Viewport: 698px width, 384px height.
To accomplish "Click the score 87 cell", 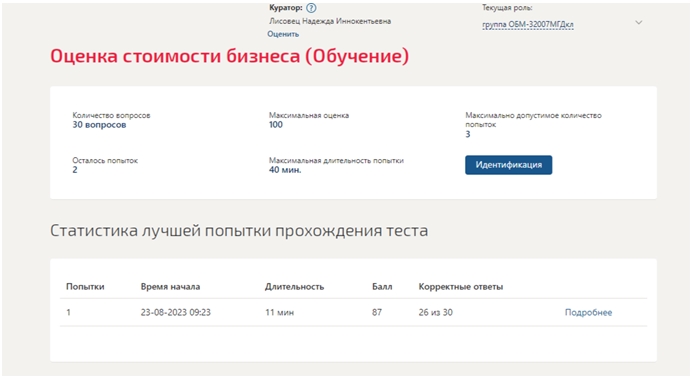I will tap(377, 312).
